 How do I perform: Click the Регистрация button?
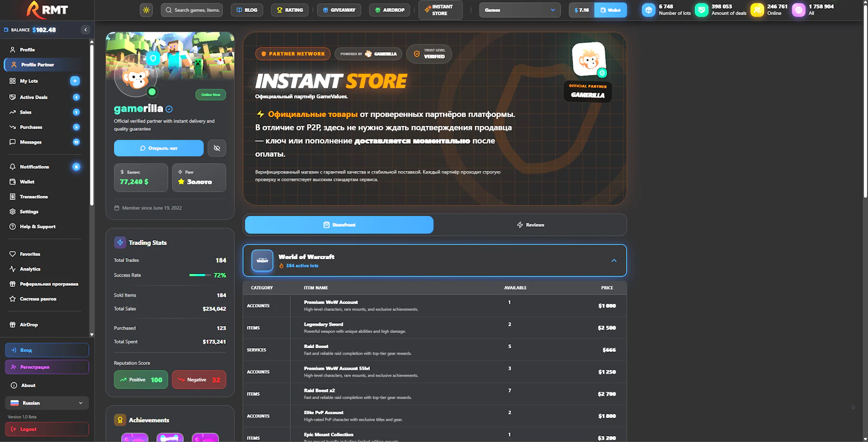pyautogui.click(x=47, y=367)
